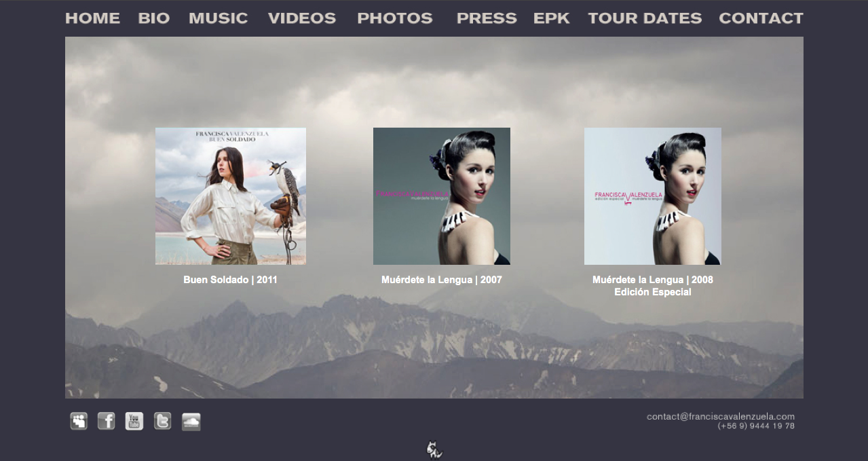The width and height of the screenshot is (868, 461).
Task: Open the 2008 Edición Especial album cover
Action: (x=653, y=196)
